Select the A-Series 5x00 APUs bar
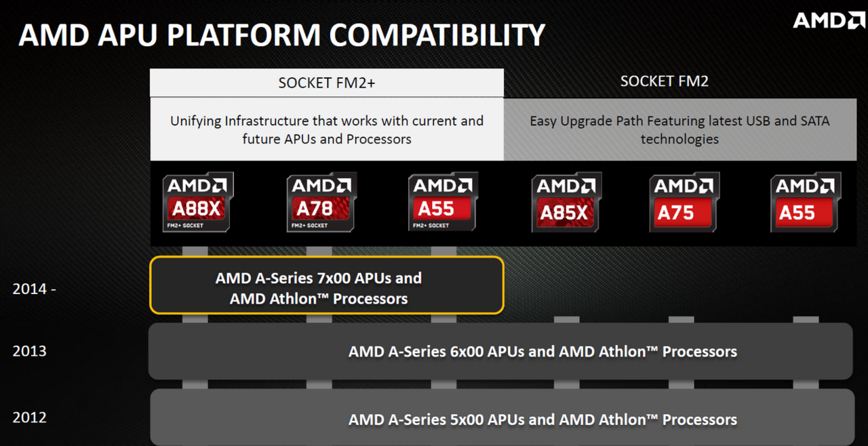 pyautogui.click(x=500, y=418)
